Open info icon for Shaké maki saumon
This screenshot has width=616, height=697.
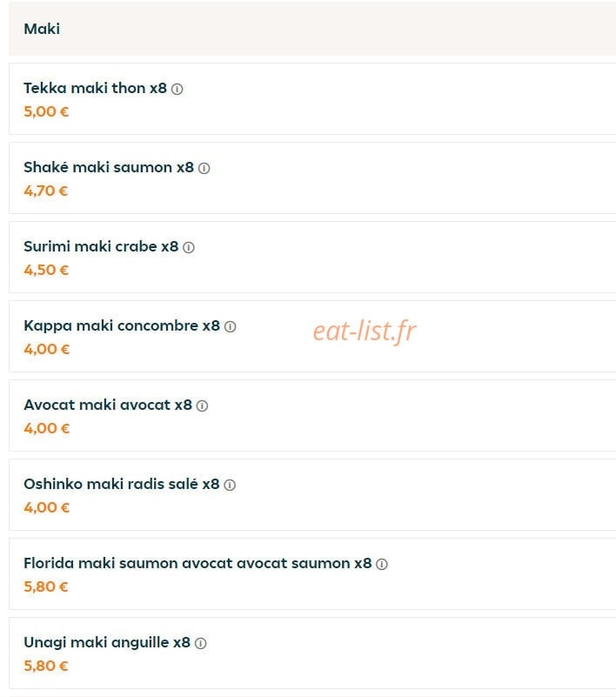(x=204, y=169)
